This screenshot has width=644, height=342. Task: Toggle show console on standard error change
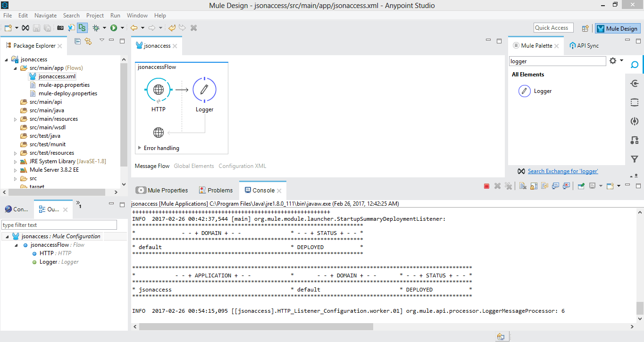pos(565,186)
